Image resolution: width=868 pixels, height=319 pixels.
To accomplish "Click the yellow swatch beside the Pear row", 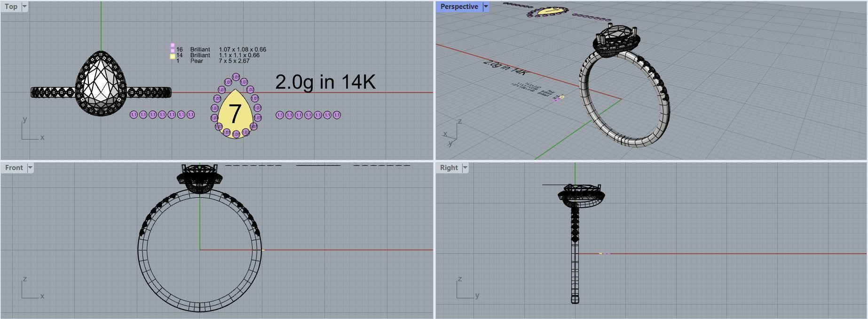I will point(173,56).
